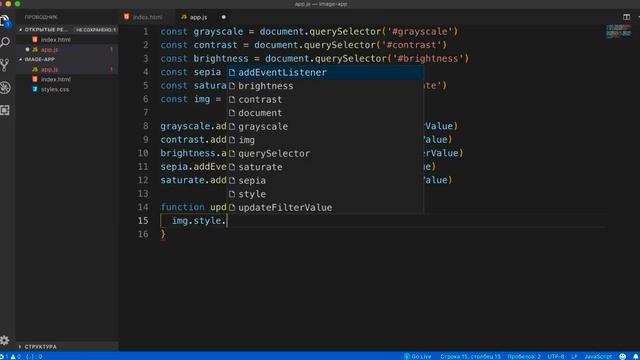Change file encoding UTF-8
Viewport: 640px width, 360px height.
[556, 356]
